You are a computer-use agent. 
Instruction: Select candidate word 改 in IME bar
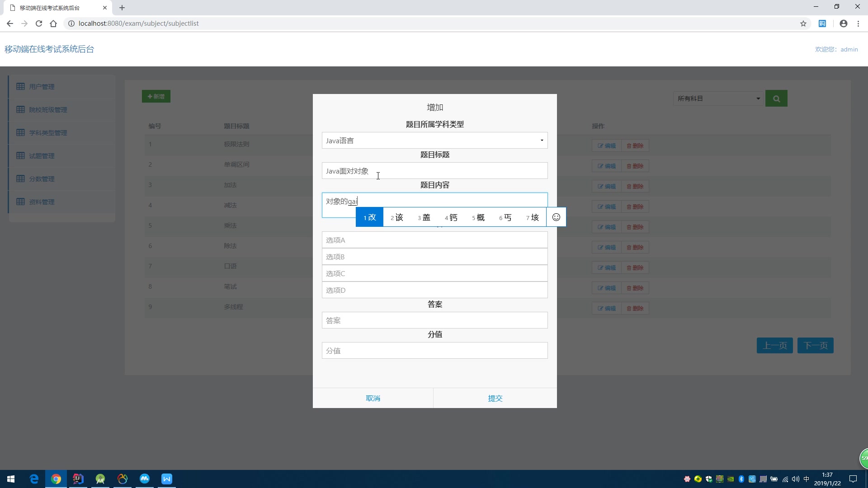tap(369, 217)
